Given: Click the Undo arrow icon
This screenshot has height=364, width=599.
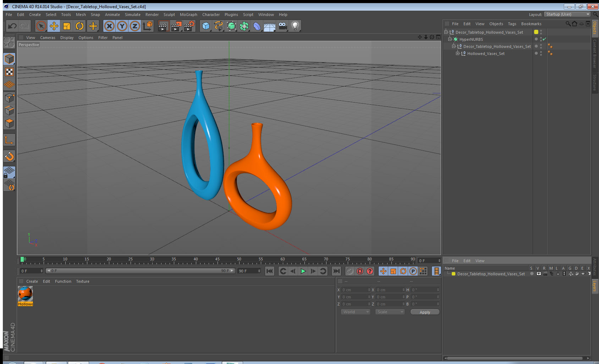Looking at the screenshot, I should click(x=12, y=26).
